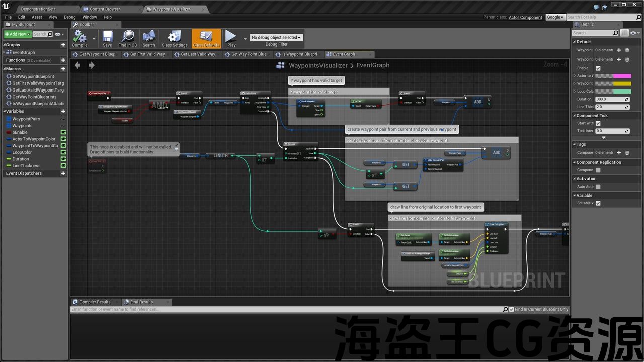Click the Find in CB icon

click(127, 38)
